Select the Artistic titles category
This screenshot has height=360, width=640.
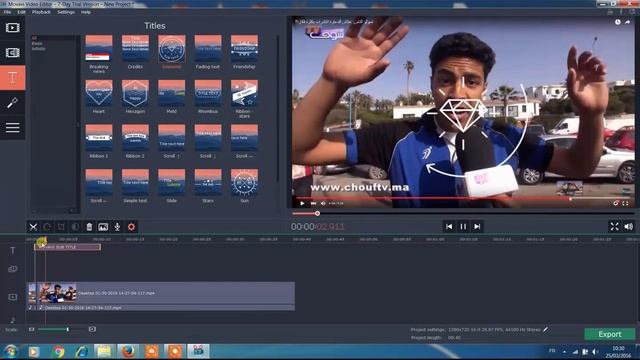[x=38, y=49]
